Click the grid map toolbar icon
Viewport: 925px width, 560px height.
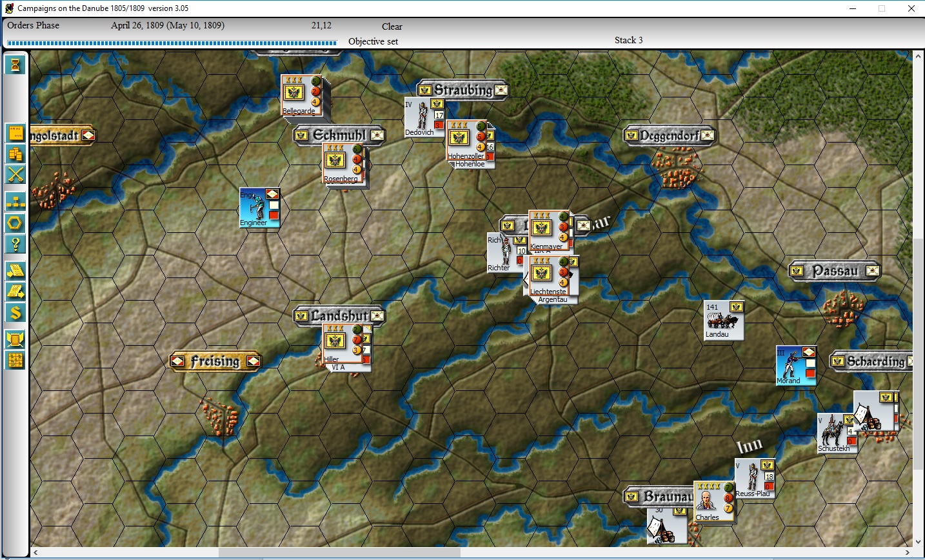pos(15,360)
